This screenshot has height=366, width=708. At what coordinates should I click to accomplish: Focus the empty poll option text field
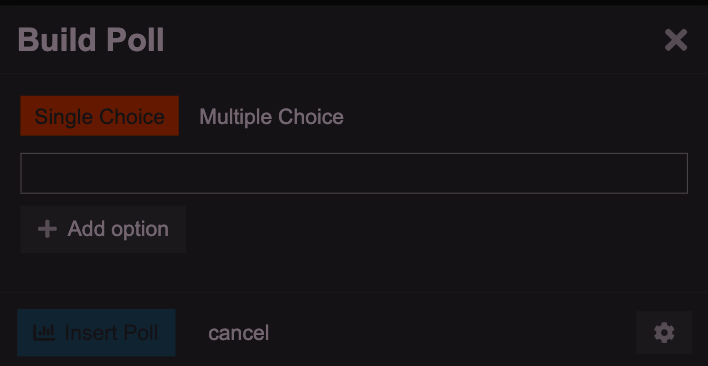point(354,173)
